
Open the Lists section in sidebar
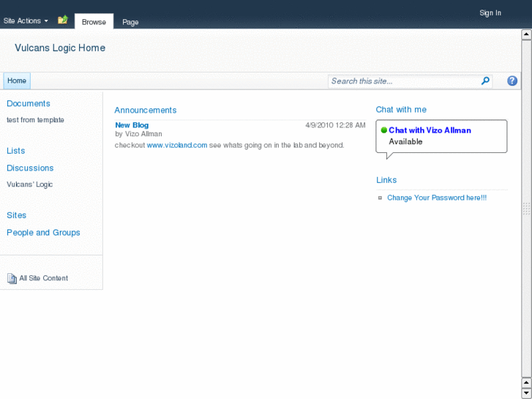pos(16,151)
